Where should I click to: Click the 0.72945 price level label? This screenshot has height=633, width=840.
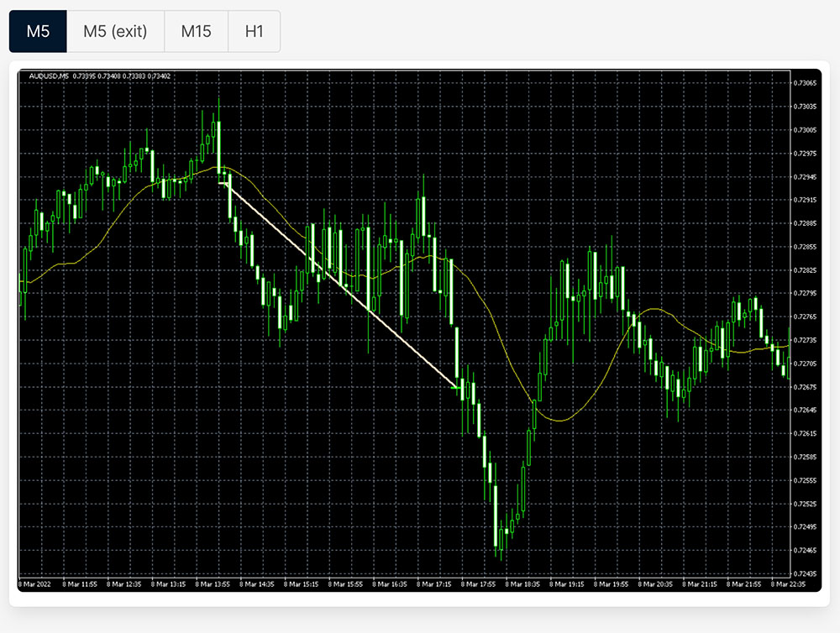805,177
